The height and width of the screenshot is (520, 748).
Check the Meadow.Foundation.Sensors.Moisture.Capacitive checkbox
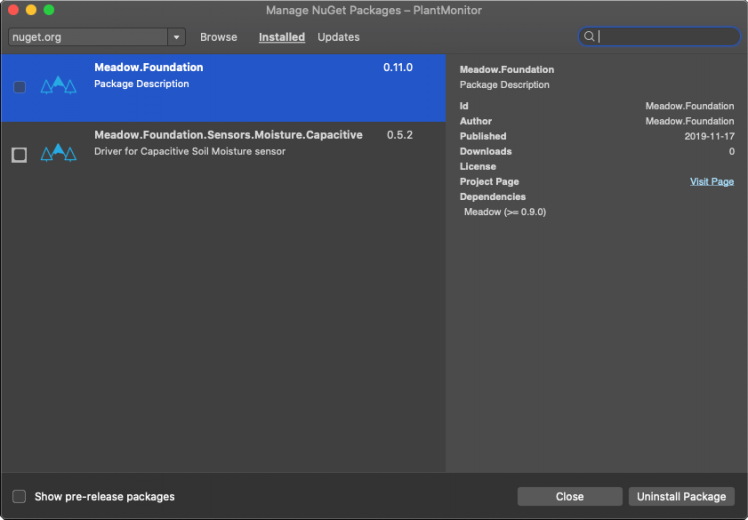[x=20, y=155]
